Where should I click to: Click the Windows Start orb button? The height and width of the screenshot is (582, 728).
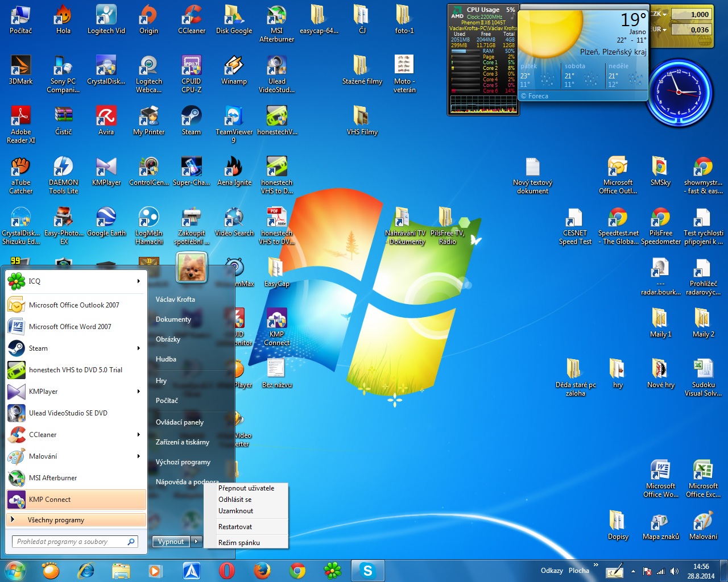pos(15,571)
